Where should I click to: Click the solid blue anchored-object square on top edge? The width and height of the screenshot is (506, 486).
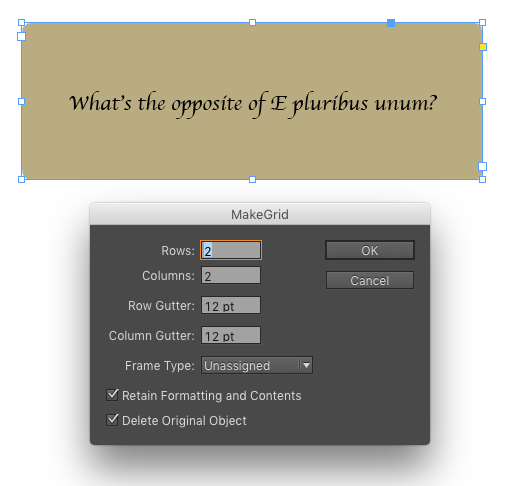391,23
